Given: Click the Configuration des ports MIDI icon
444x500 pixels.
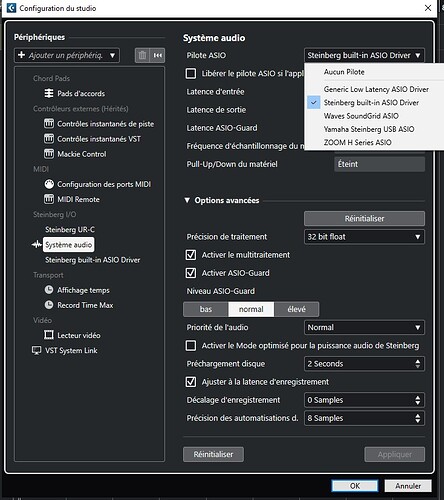Looking at the screenshot, I should 49,184.
